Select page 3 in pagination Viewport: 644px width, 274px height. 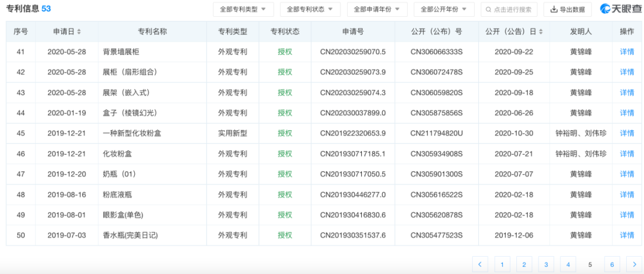[x=545, y=264]
